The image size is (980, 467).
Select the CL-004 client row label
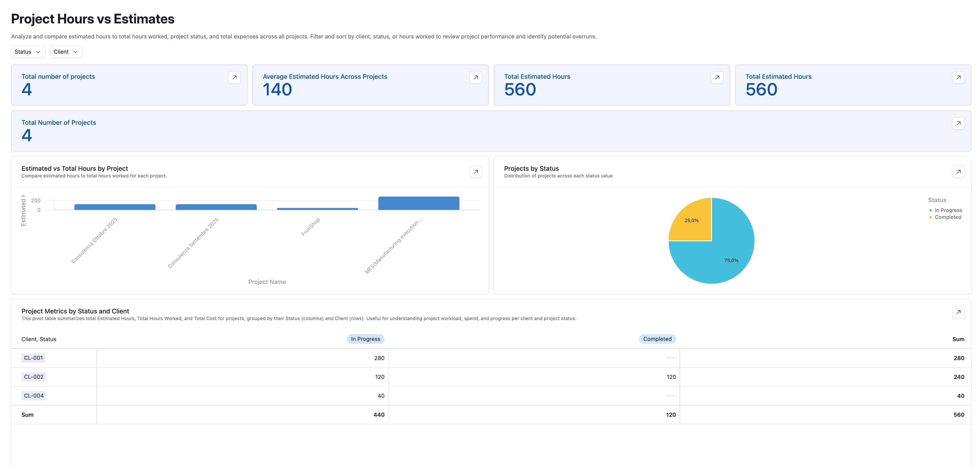(34, 396)
